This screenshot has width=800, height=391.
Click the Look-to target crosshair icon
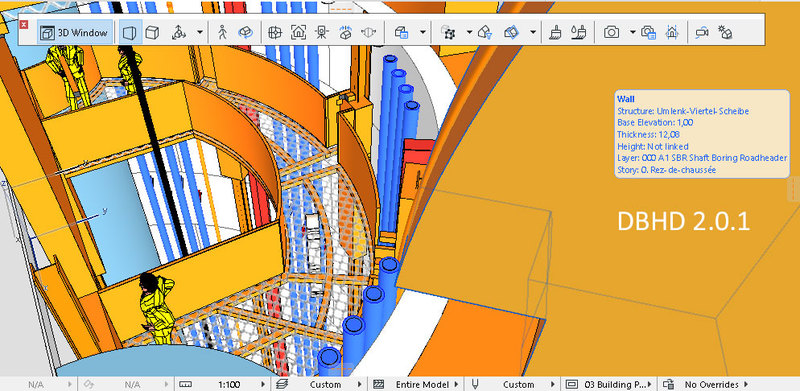(x=275, y=33)
